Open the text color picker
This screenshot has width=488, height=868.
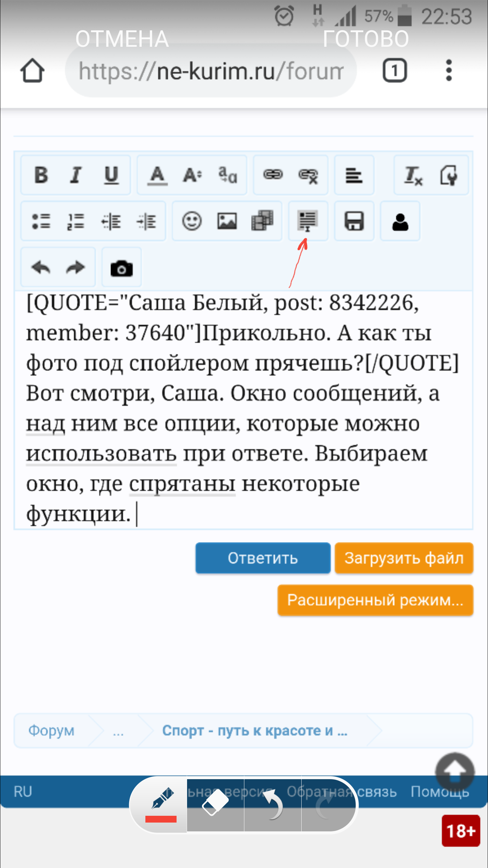(157, 175)
